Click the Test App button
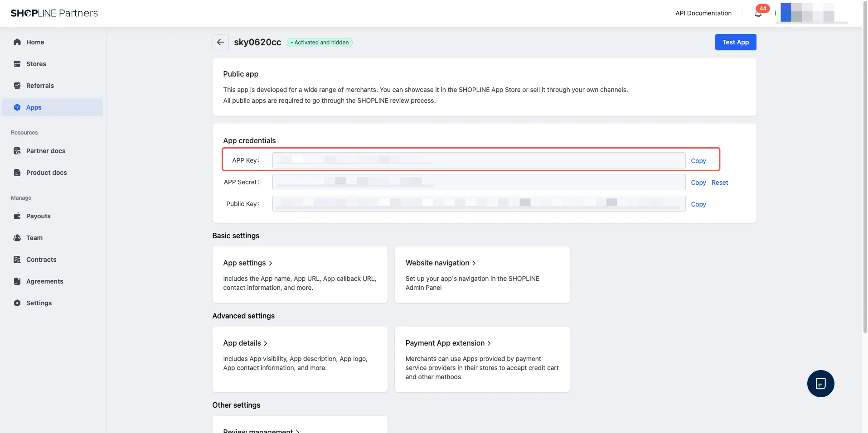 tap(736, 42)
